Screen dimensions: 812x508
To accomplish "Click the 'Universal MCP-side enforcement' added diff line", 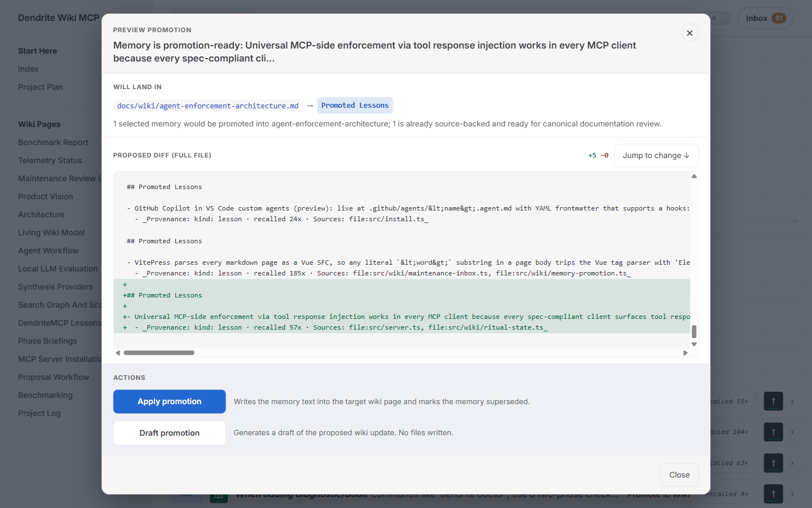I will (401, 317).
